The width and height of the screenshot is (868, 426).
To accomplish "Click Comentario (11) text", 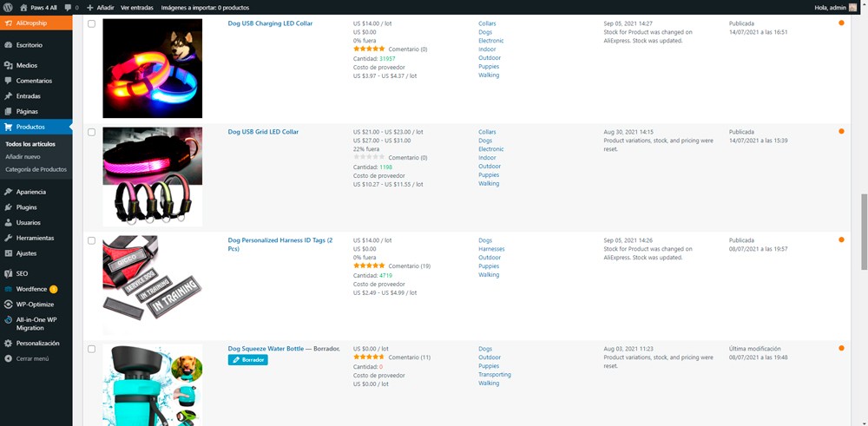I will [x=409, y=357].
